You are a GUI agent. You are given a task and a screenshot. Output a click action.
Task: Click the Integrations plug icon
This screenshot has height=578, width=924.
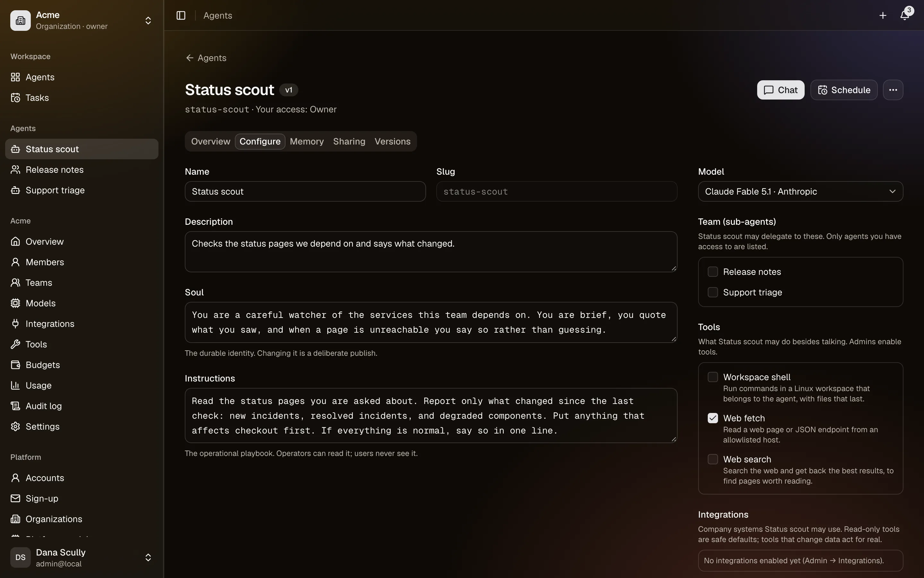15,324
